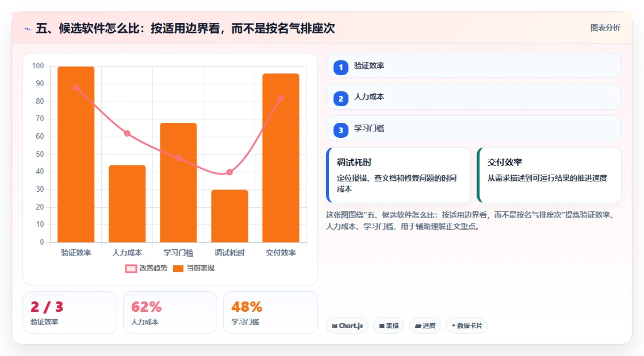Select the 表格 tag
The image size is (644, 356).
(389, 326)
